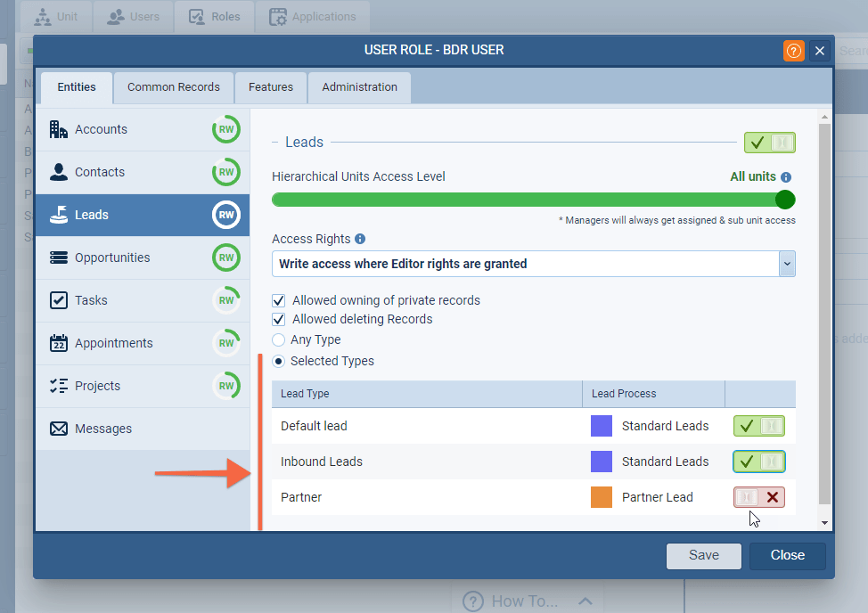
Task: Collapse the Leads section header
Action: pos(276,143)
